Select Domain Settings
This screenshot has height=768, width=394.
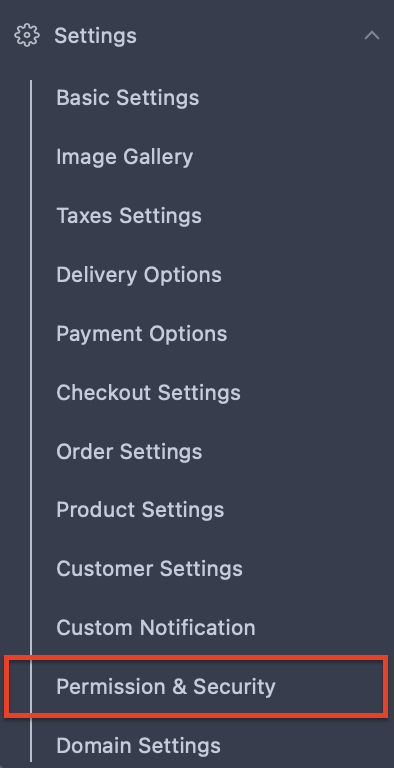[138, 745]
